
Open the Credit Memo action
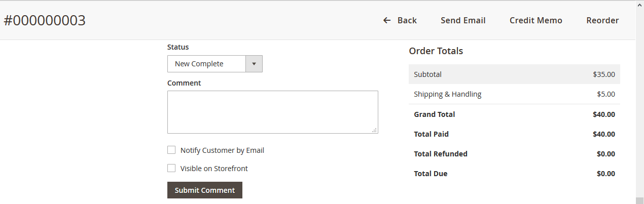click(535, 20)
